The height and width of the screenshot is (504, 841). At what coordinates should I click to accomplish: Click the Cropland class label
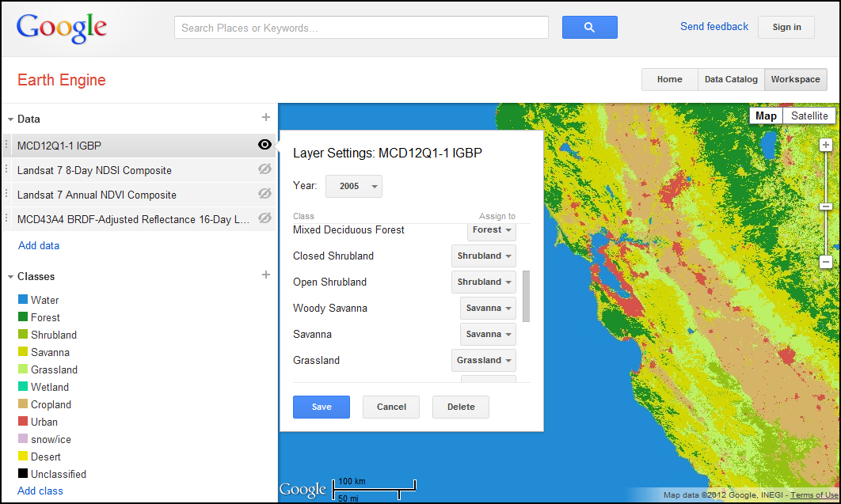click(x=51, y=404)
